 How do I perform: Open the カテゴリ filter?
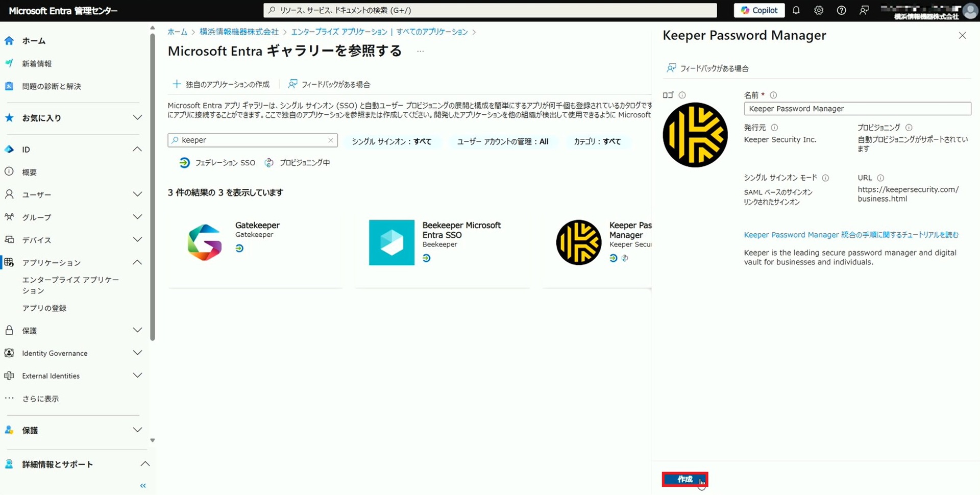(x=597, y=142)
